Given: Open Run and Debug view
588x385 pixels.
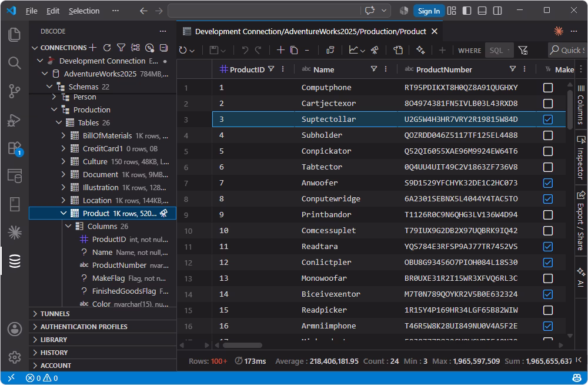Looking at the screenshot, I should 14,120.
